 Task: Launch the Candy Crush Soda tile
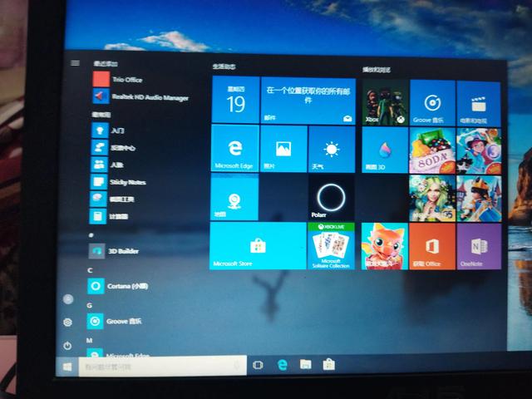pyautogui.click(x=432, y=151)
